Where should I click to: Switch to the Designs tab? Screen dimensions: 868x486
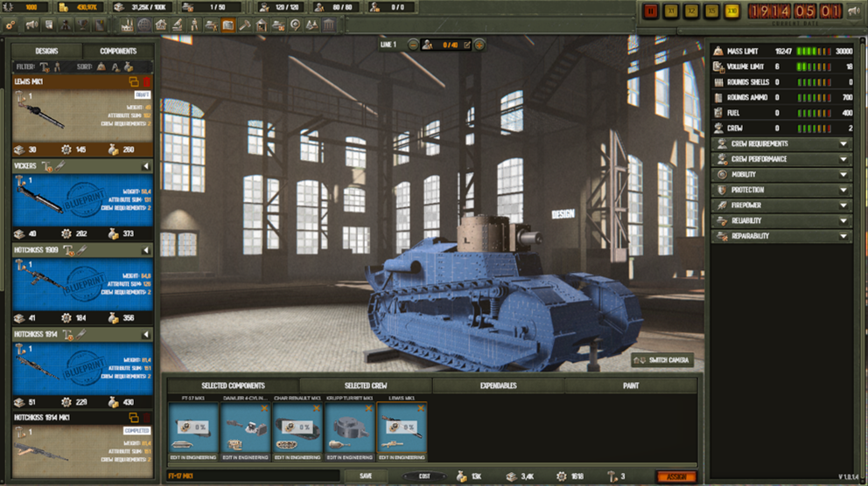tap(46, 51)
